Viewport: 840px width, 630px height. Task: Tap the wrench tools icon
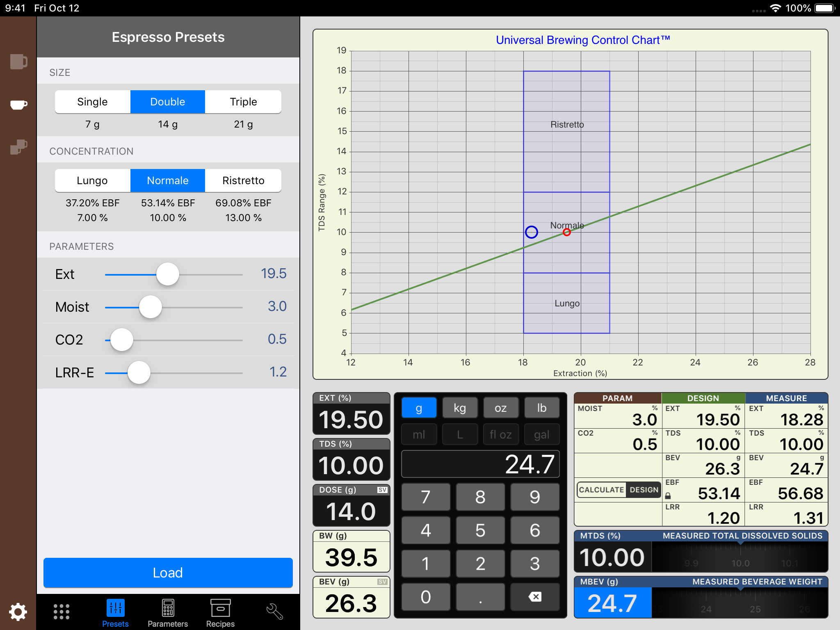point(274,612)
